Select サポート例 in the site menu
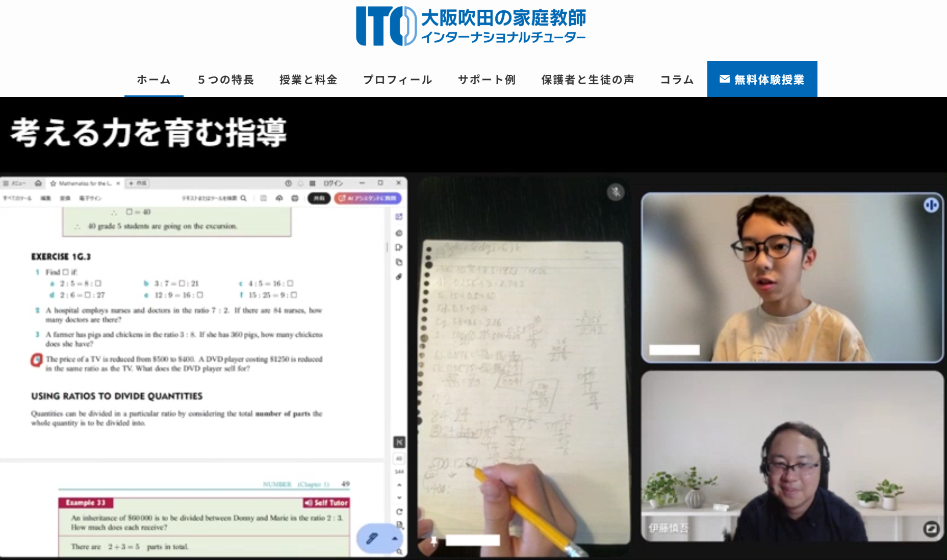Image resolution: width=947 pixels, height=560 pixels. click(487, 80)
